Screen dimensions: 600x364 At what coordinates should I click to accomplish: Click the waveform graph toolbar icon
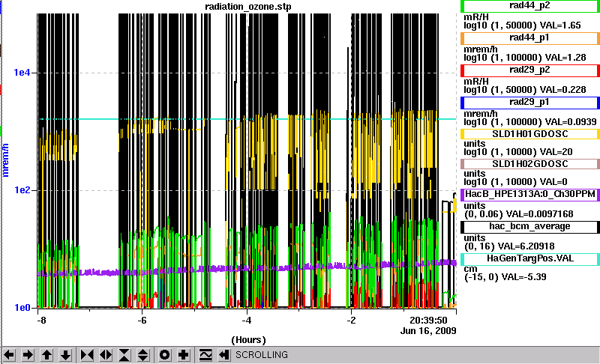(205, 355)
